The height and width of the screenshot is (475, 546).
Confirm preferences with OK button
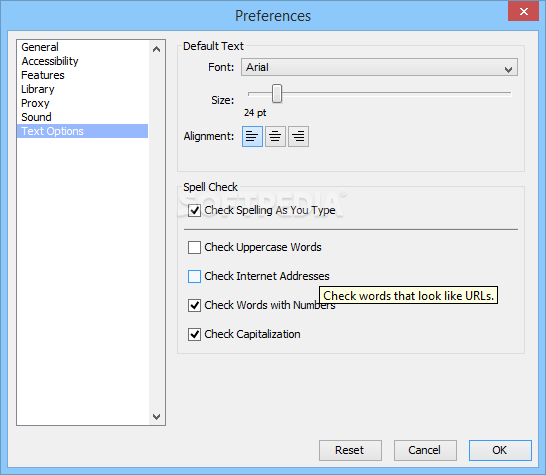pyautogui.click(x=500, y=450)
